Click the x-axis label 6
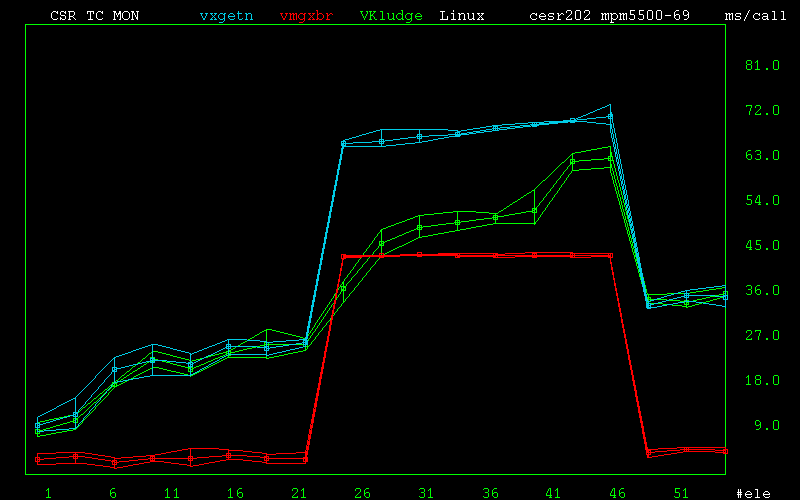The image size is (800, 500). (x=113, y=493)
